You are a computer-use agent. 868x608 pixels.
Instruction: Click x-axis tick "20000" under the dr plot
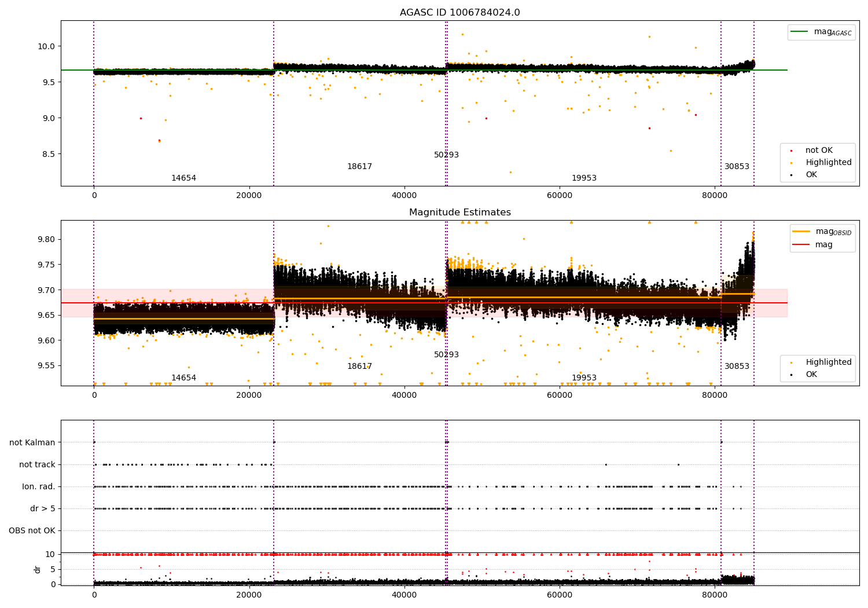[x=249, y=595]
